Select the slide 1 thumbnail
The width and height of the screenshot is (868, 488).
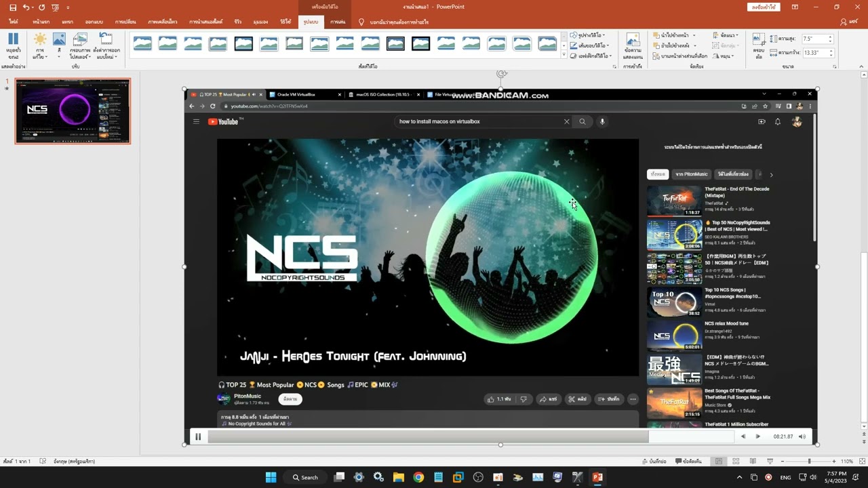click(73, 111)
